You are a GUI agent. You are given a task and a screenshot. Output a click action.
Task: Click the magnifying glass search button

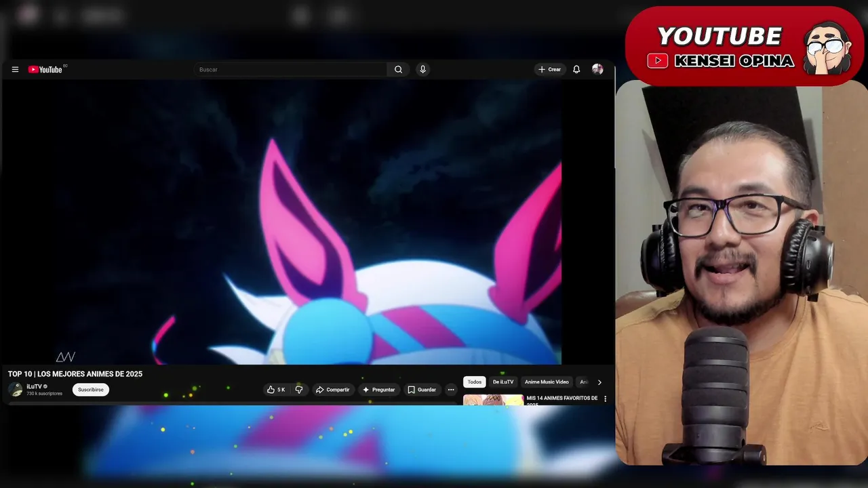398,69
